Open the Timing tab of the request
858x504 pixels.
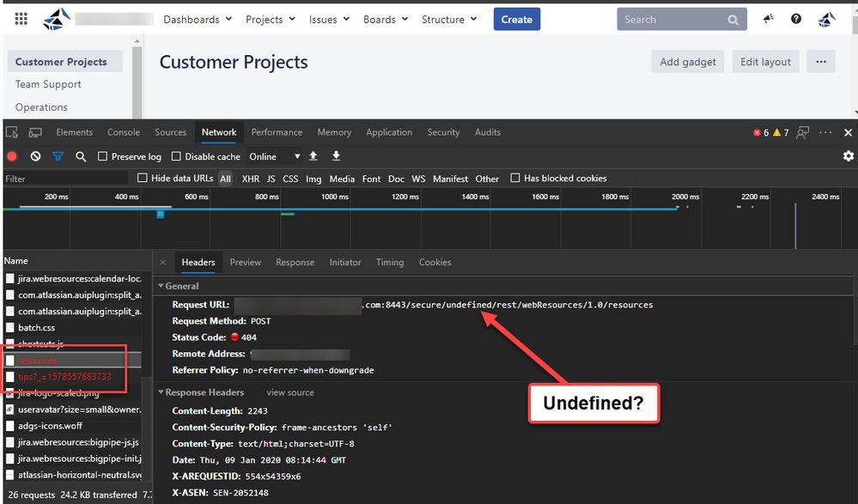pos(390,262)
